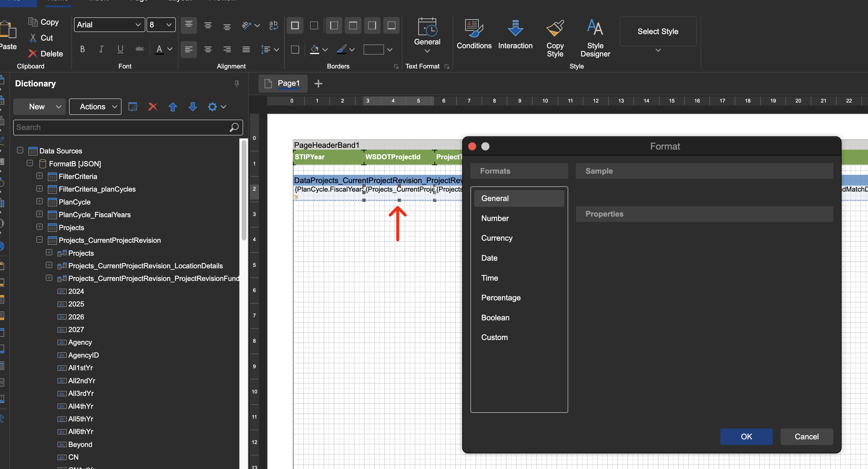Toggle the top border icon
This screenshot has width=868, height=469.
tap(353, 25)
